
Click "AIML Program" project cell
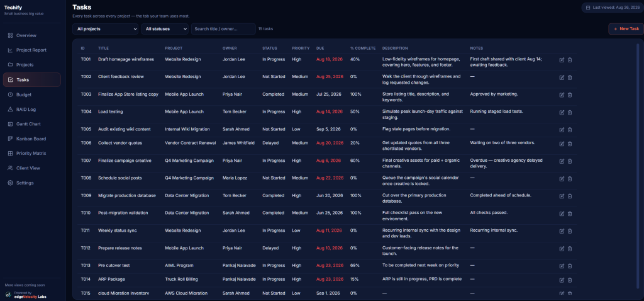(179, 265)
